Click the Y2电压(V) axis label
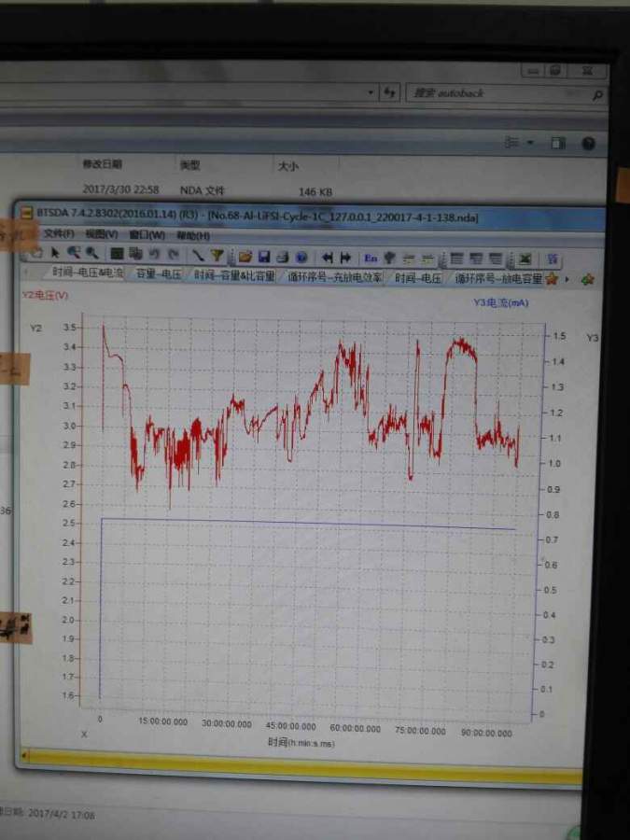The width and height of the screenshot is (630, 840). coord(45,295)
